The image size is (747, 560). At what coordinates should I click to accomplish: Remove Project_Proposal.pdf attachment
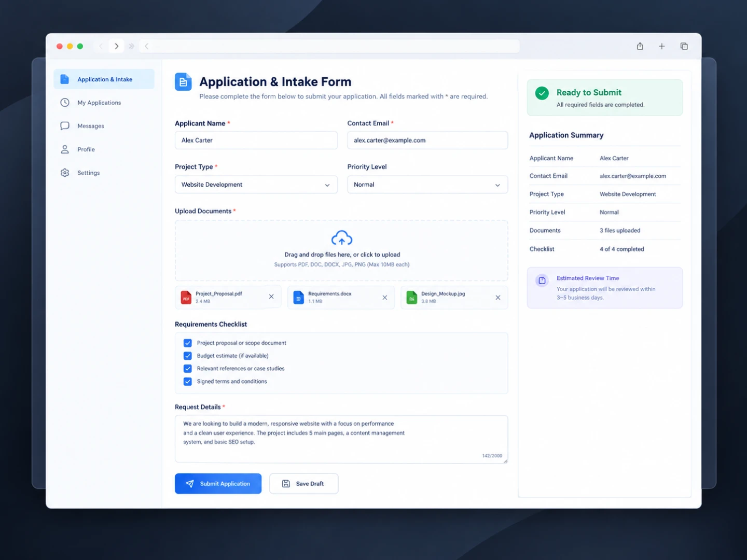tap(271, 297)
